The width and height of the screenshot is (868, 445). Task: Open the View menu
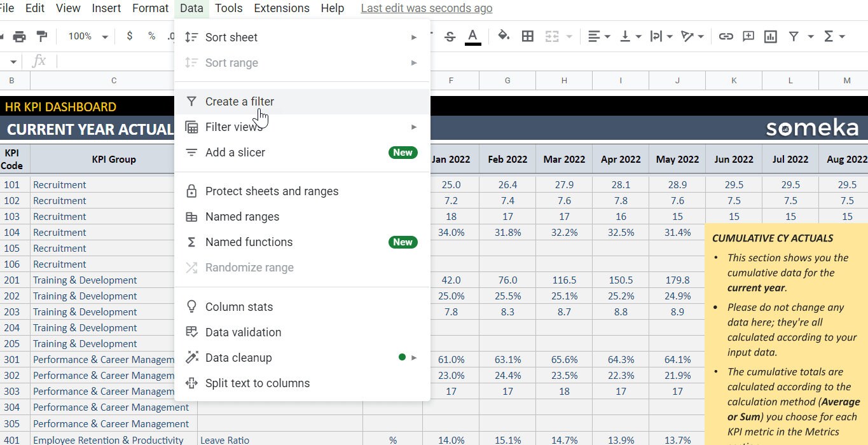(x=68, y=8)
